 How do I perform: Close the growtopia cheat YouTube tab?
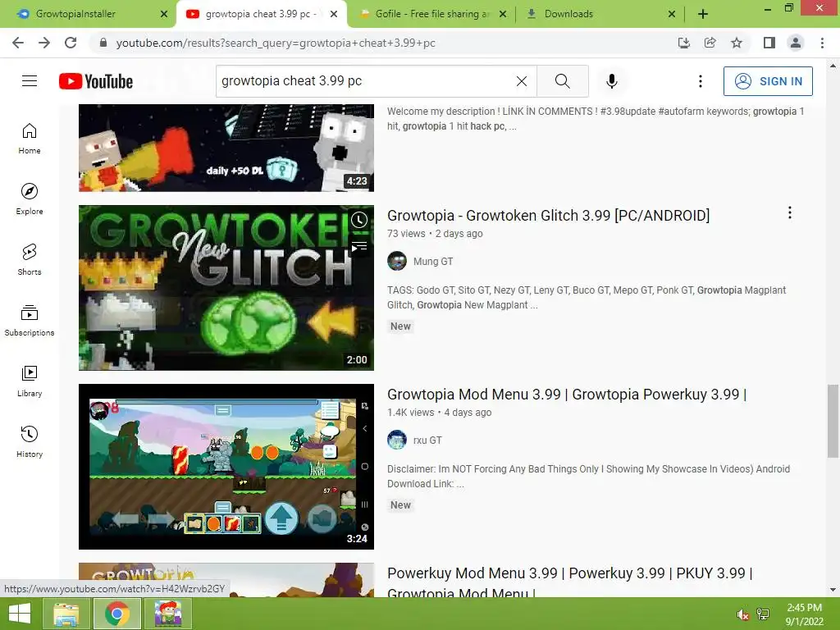click(x=334, y=14)
